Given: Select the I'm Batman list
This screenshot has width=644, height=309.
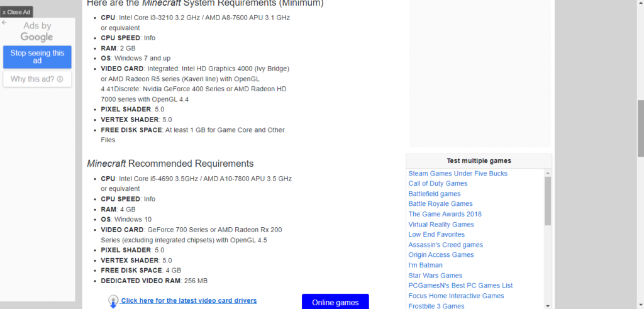Looking at the screenshot, I should (426, 265).
